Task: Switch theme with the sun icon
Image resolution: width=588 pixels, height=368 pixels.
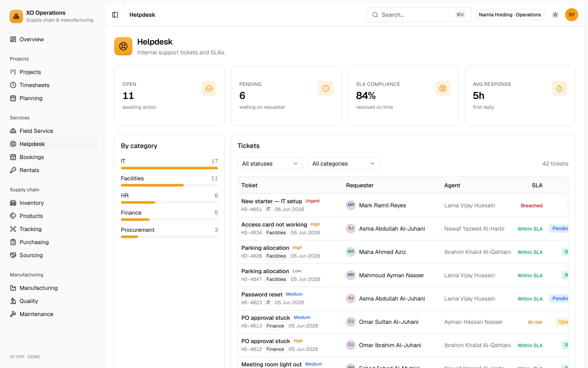Action: point(555,15)
